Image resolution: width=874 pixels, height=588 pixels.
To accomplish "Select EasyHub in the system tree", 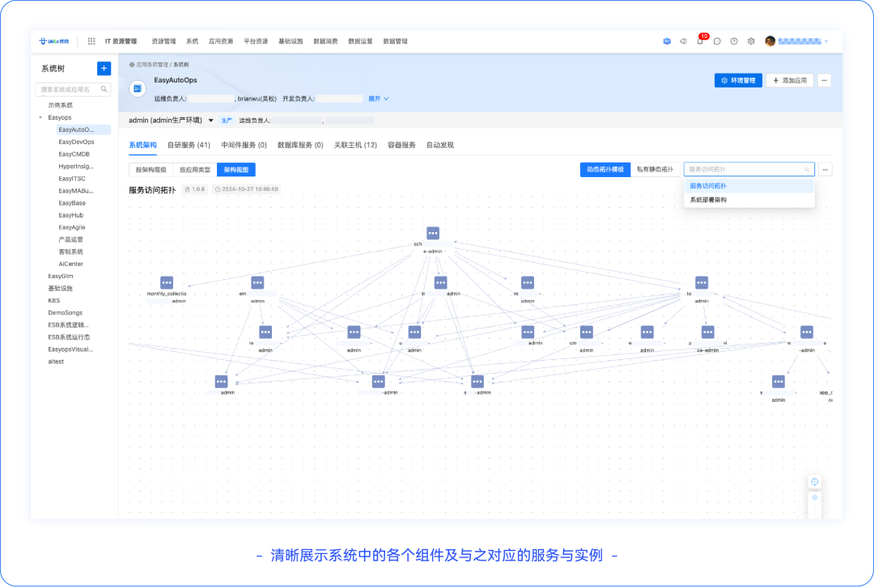I will (x=70, y=215).
